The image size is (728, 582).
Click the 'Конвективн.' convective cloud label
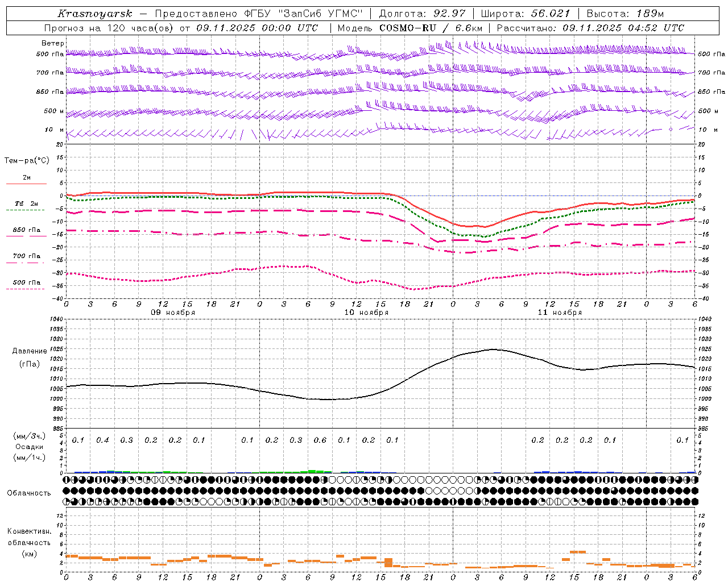pos(29,531)
